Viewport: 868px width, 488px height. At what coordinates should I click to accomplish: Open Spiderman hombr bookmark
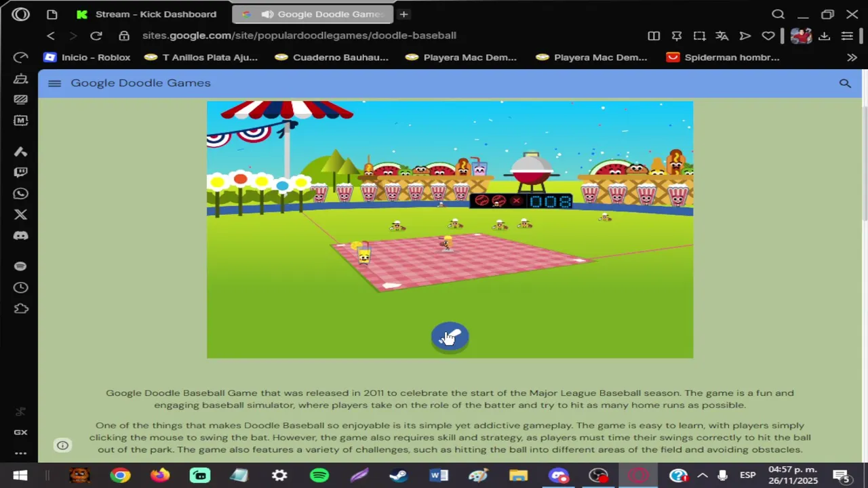tap(723, 57)
